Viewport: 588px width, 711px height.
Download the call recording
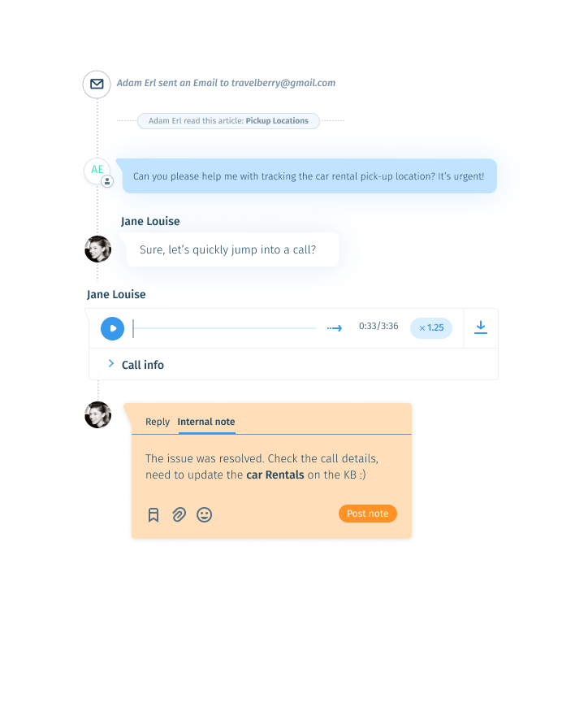pos(481,327)
